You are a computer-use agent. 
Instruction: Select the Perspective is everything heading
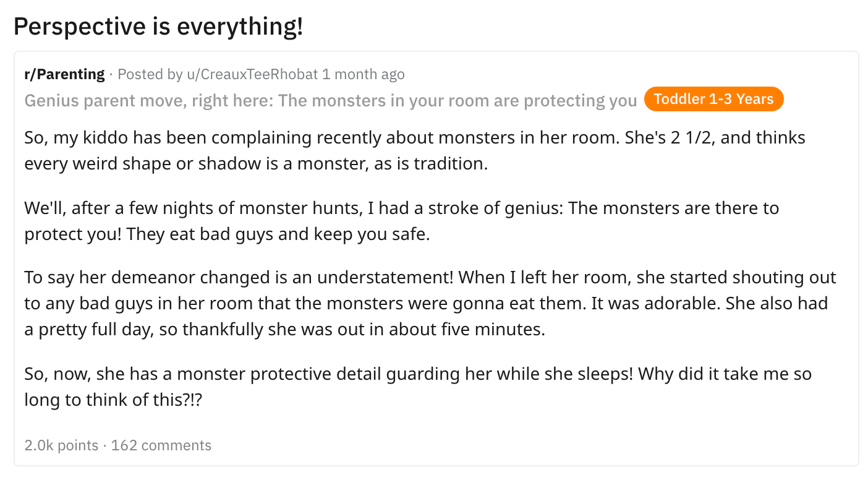[x=158, y=25]
